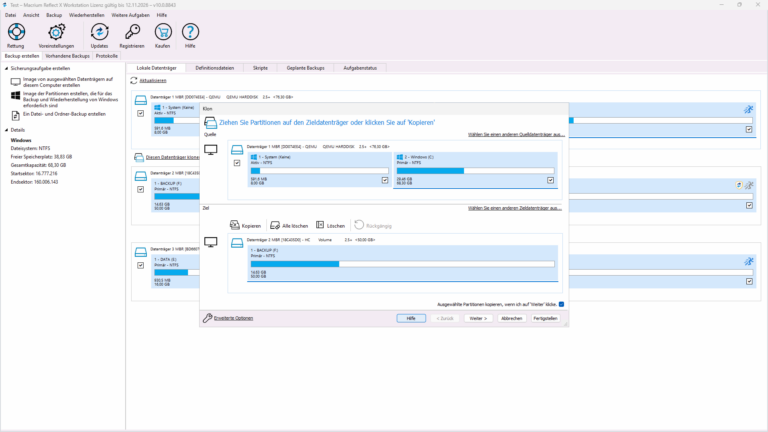
Task: Click Datenträger 1 disk icon in main window
Action: [x=141, y=100]
